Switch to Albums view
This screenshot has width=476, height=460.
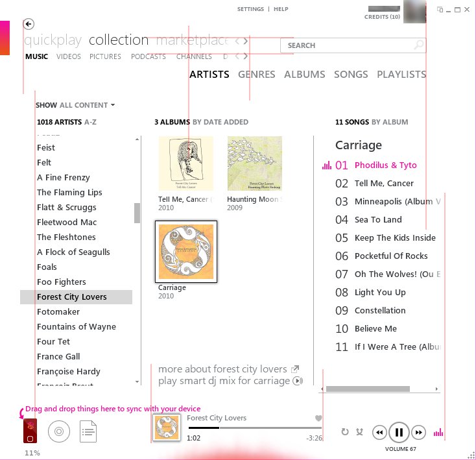tap(305, 75)
